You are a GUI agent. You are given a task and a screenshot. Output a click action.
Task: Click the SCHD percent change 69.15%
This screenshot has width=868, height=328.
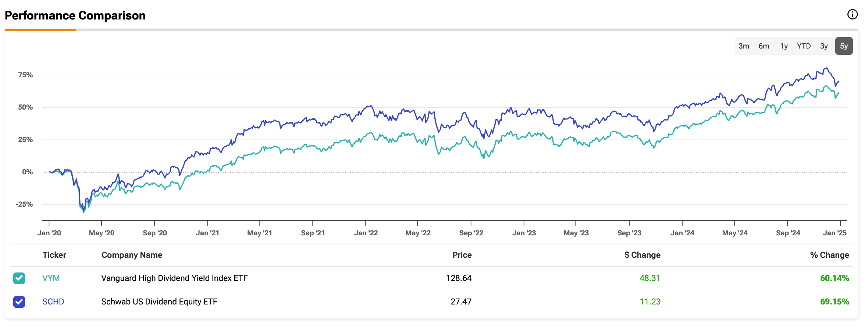835,302
